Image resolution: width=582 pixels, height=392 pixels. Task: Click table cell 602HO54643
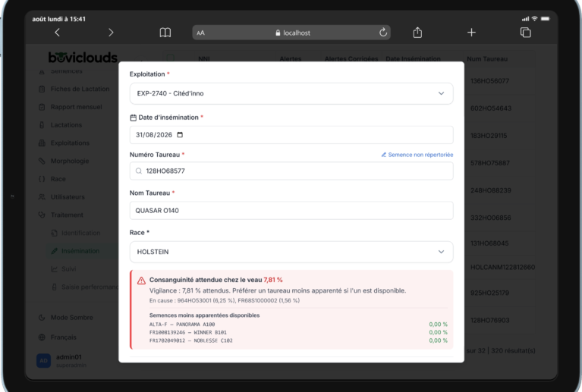point(491,108)
